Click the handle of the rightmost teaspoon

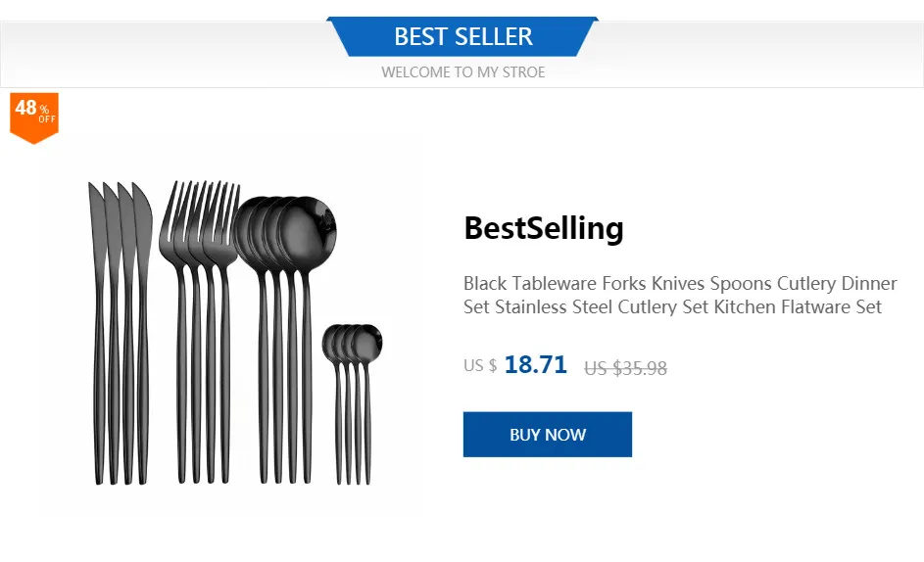367,422
